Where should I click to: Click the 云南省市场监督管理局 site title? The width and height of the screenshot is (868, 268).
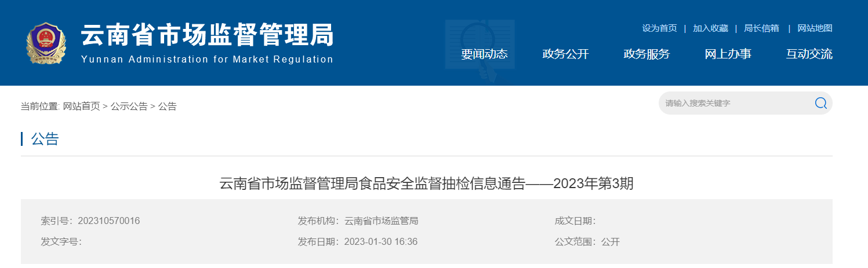[x=207, y=35]
